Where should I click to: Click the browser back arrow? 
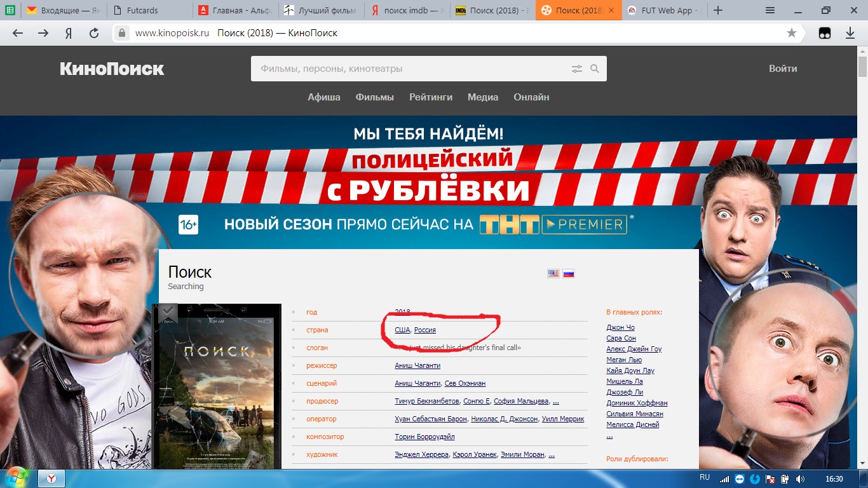tap(18, 33)
